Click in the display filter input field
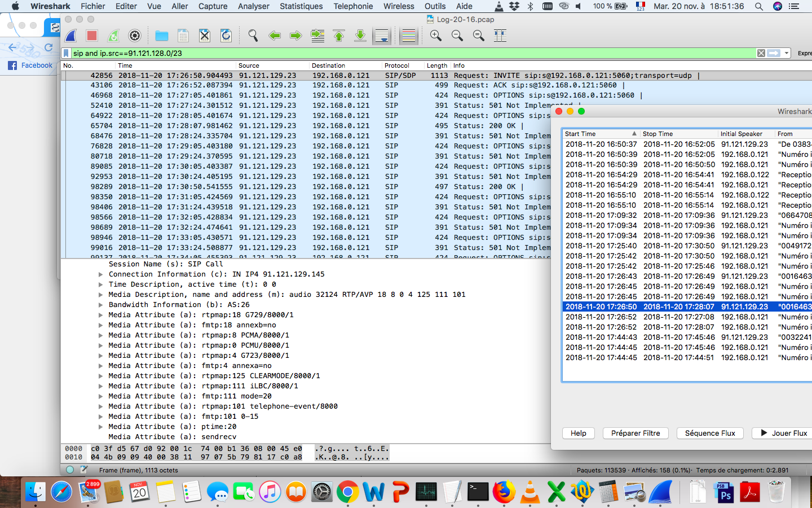 [x=395, y=53]
